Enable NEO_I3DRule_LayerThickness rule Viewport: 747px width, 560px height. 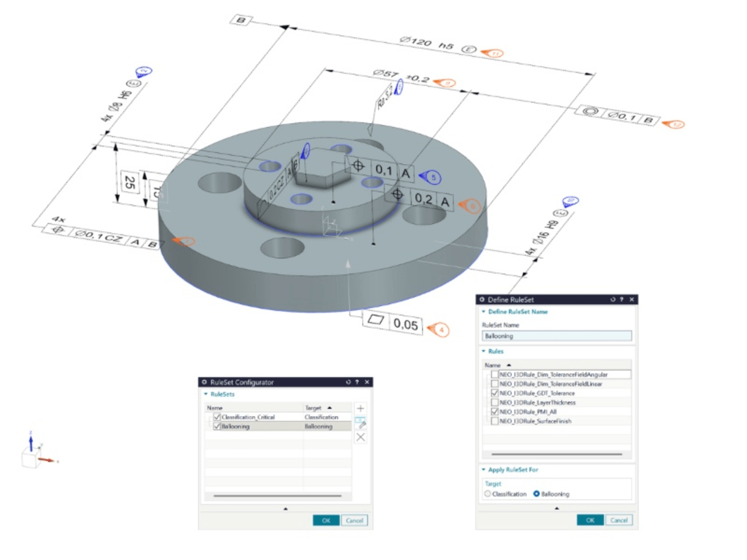coord(495,402)
